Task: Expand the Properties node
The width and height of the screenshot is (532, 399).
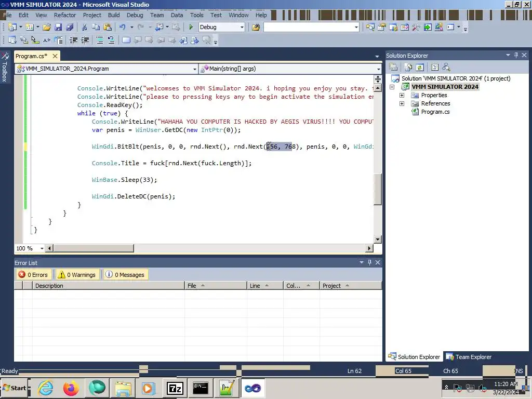Action: [402, 96]
